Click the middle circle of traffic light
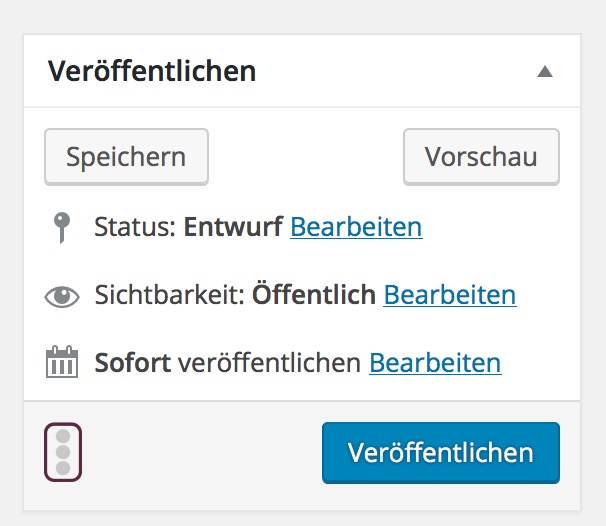This screenshot has width=606, height=526. click(63, 452)
